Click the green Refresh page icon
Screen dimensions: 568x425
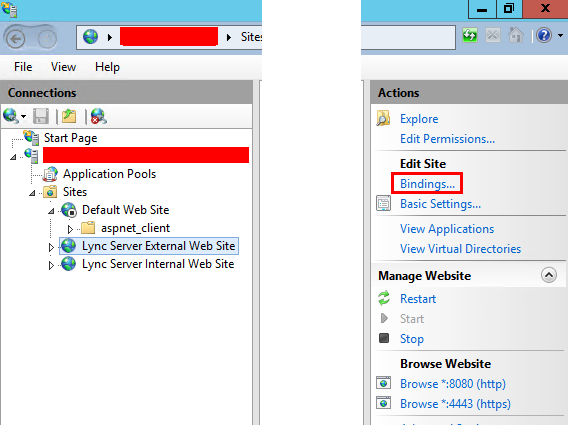tap(470, 35)
